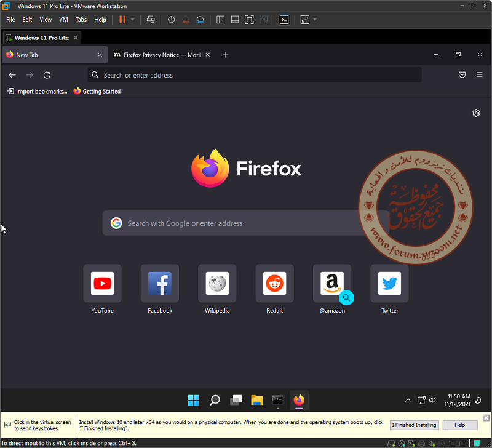Click the stretch guest display icon

click(x=304, y=20)
